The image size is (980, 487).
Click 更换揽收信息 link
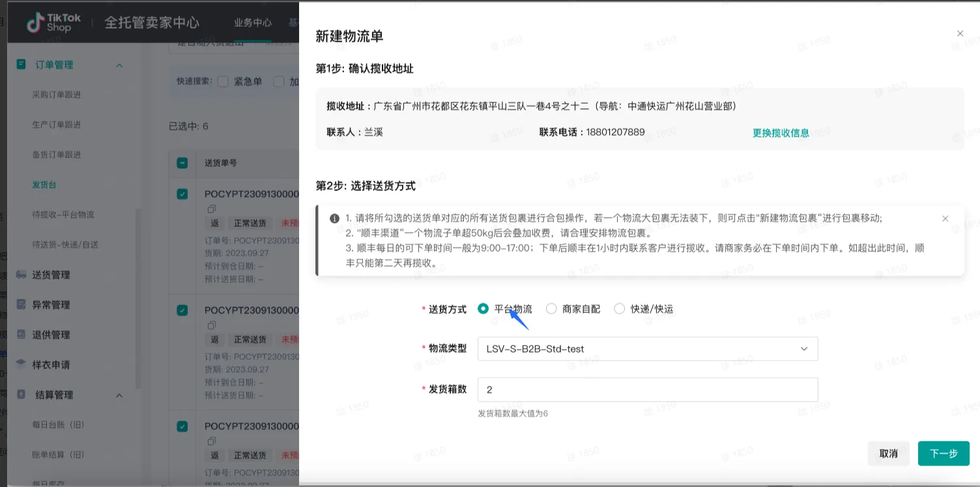(x=781, y=132)
